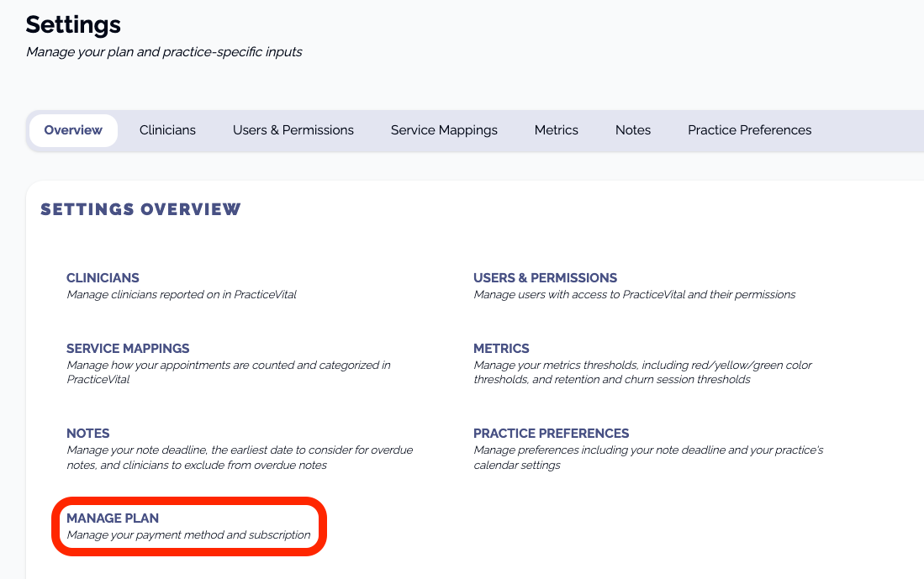The height and width of the screenshot is (579, 924).
Task: Select the Overview tab
Action: tap(73, 130)
